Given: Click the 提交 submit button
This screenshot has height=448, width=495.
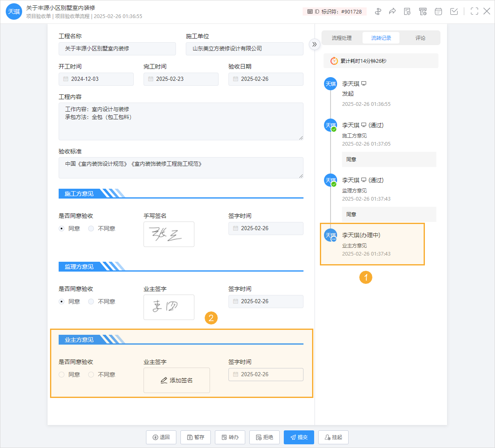Looking at the screenshot, I should tap(299, 437).
